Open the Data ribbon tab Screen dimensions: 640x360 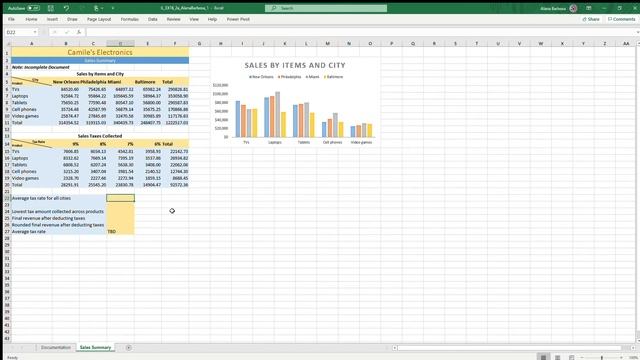click(x=153, y=19)
